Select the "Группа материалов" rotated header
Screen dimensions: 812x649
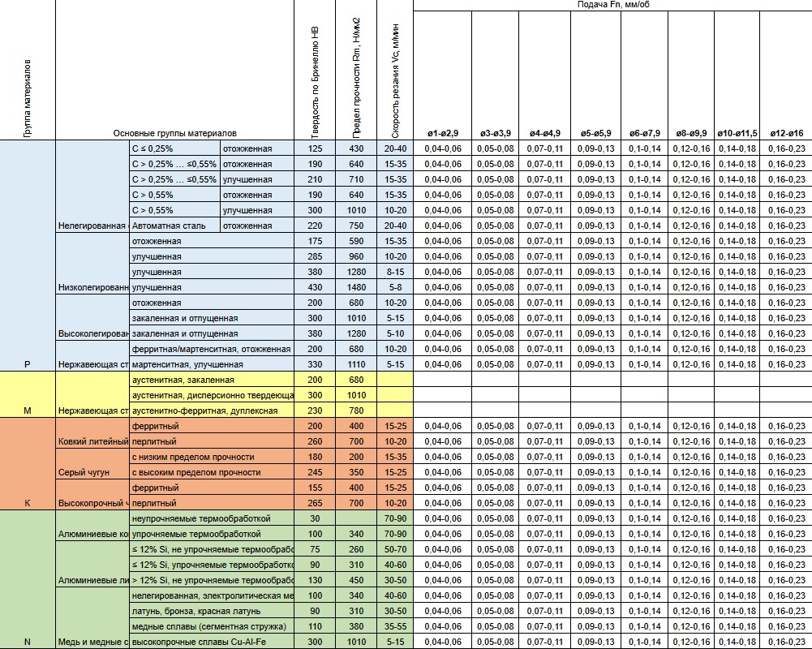28,97
